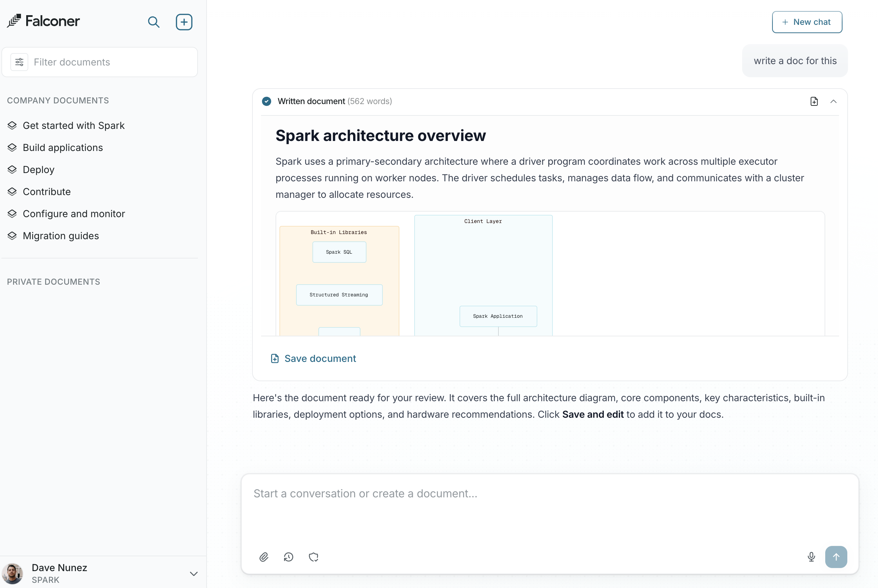Screen dimensions: 878x588
Task: Click the search magnifier icon
Action: coord(153,22)
